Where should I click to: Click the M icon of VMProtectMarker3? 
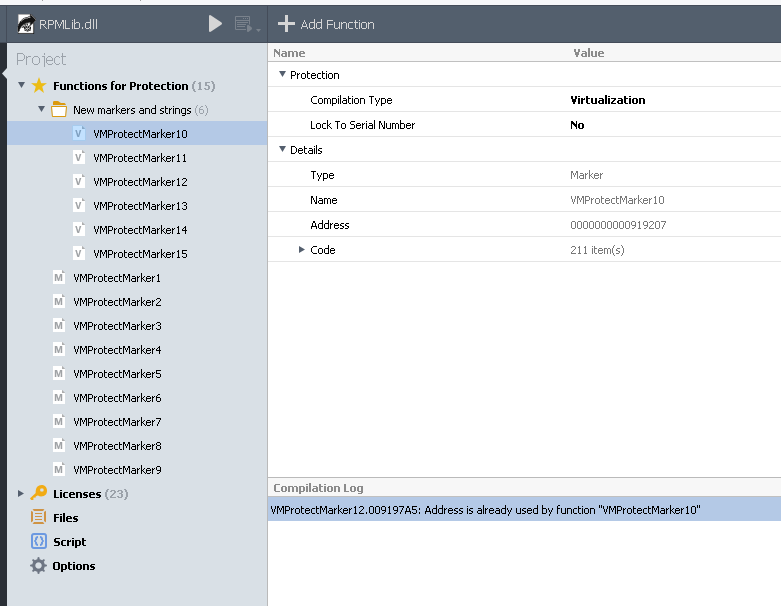(59, 325)
